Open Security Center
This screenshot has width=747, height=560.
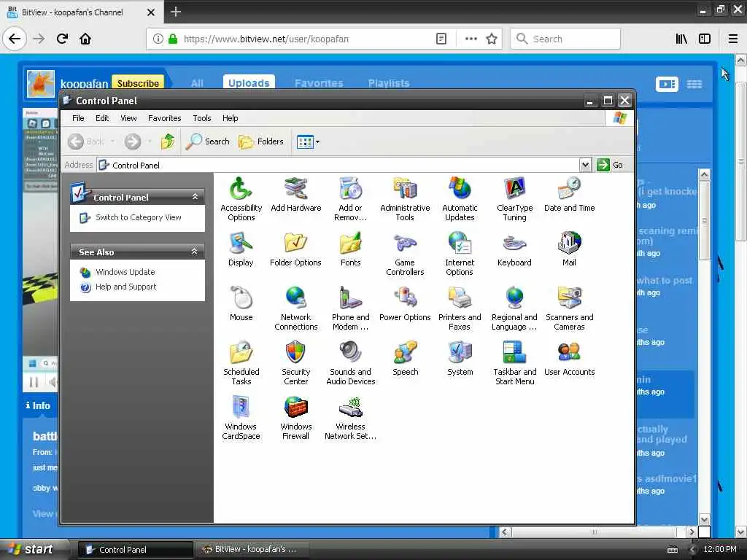point(296,363)
